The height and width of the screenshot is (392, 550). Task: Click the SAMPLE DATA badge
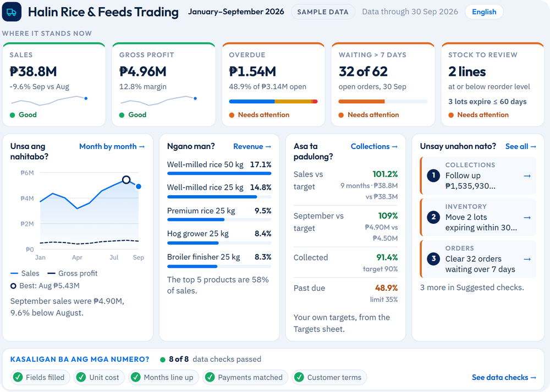[323, 12]
